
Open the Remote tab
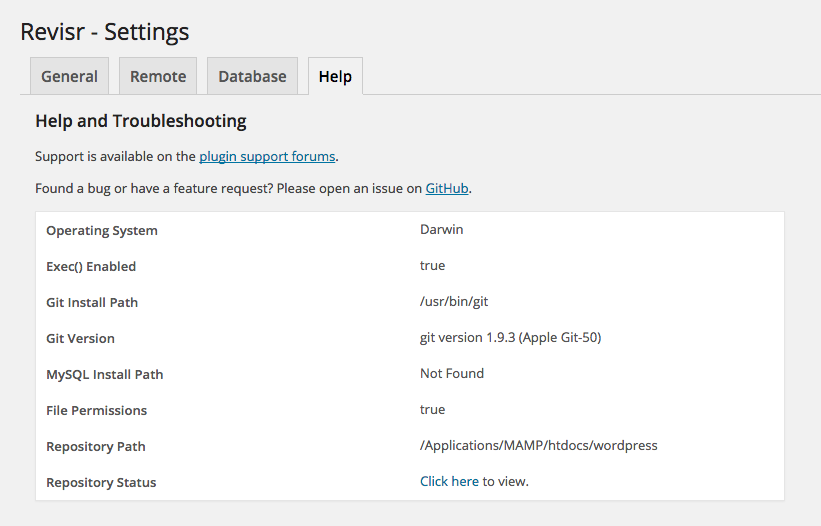(158, 76)
